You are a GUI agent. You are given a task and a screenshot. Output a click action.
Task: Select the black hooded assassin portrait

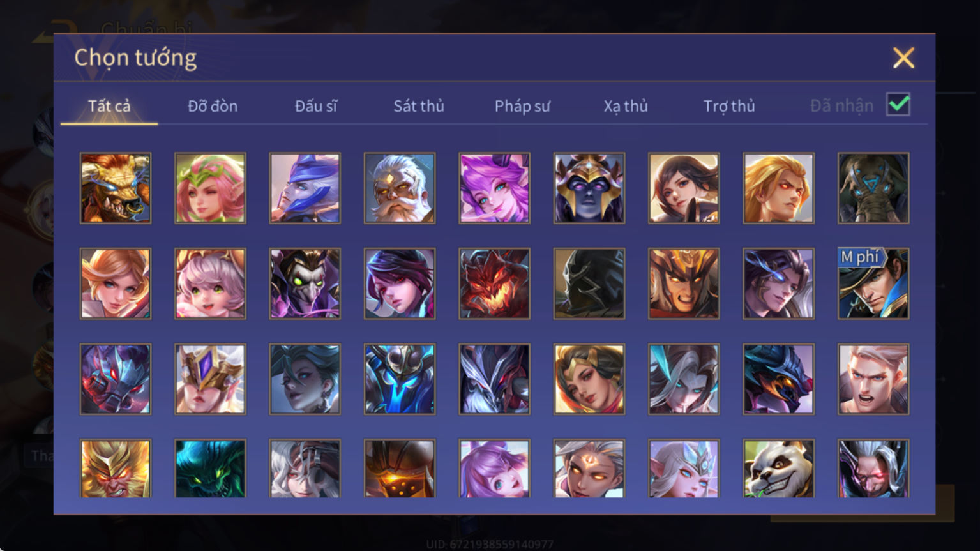[x=589, y=283]
